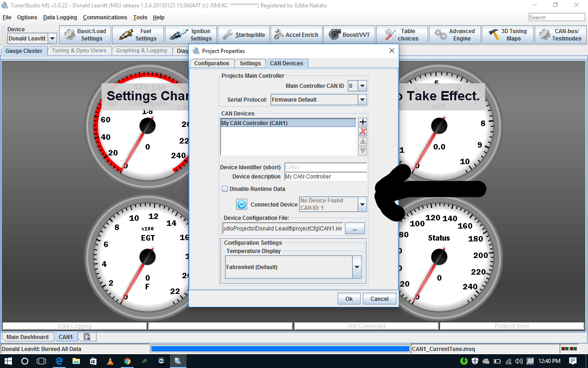Select 'My CAN Controller (CAN1)' in device list
The height and width of the screenshot is (368, 588).
tap(288, 123)
